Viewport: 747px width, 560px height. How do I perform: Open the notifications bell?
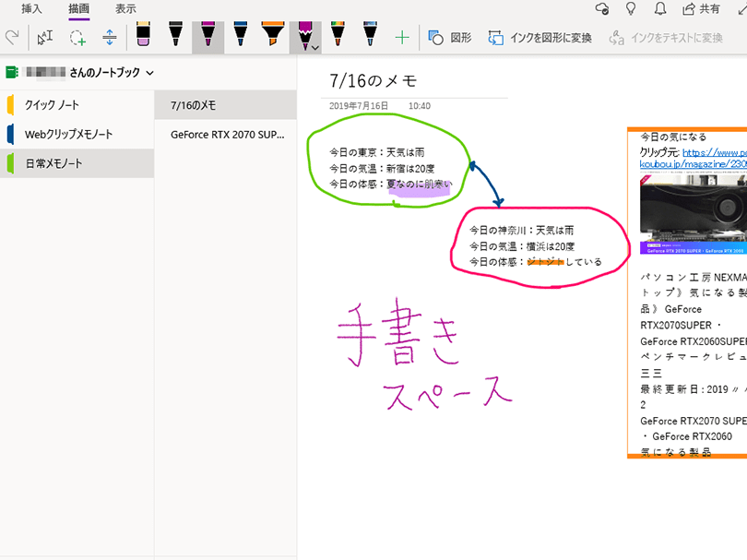coord(660,8)
